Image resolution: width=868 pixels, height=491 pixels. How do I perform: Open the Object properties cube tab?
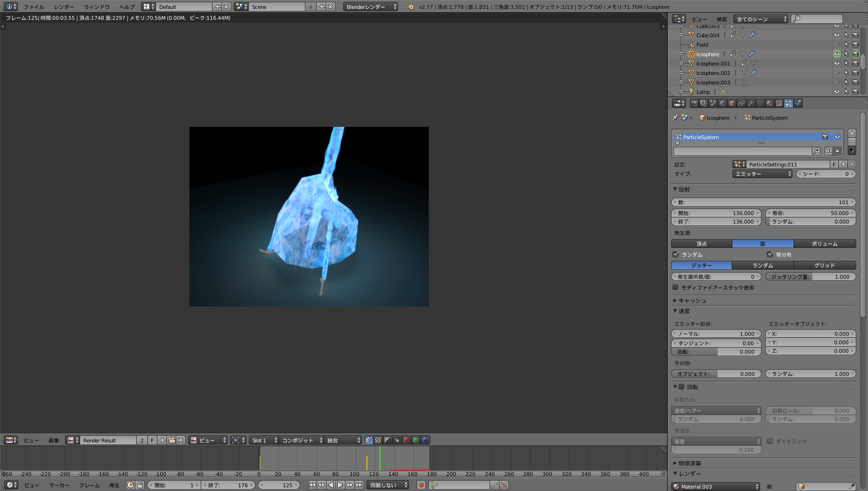coord(732,103)
